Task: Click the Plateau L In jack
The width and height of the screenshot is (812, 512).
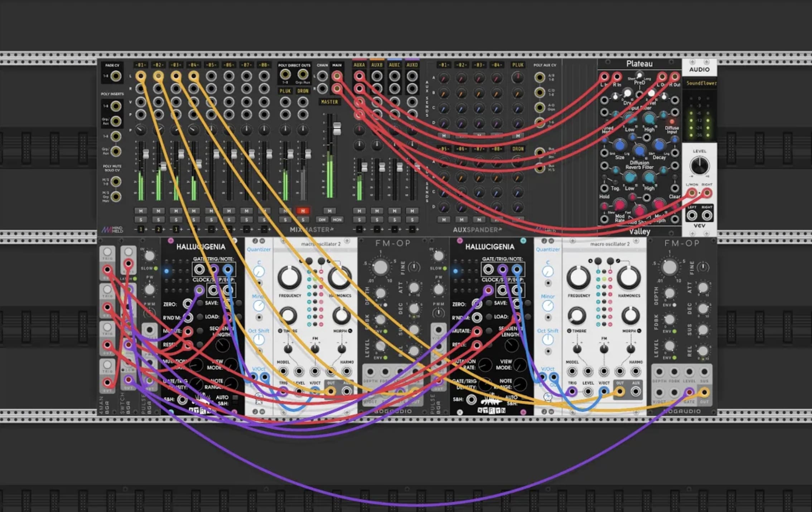Action: point(604,77)
